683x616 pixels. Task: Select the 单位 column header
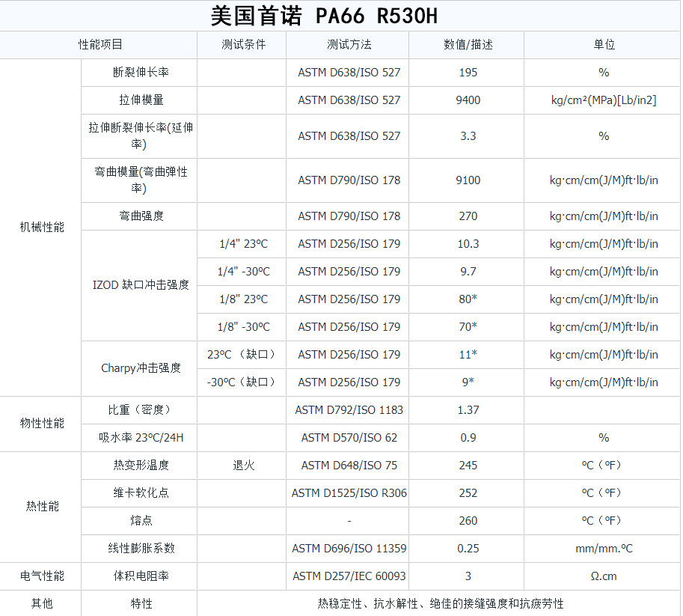(x=604, y=45)
